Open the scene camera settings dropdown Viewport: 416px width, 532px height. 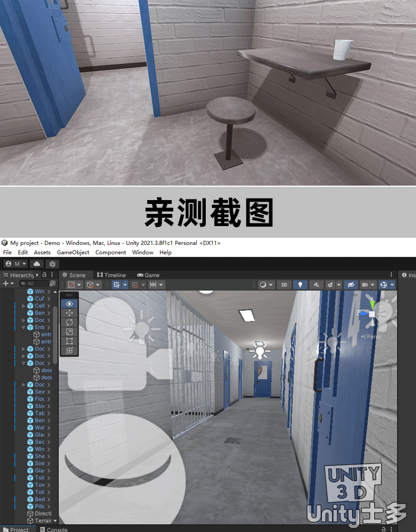[x=368, y=285]
